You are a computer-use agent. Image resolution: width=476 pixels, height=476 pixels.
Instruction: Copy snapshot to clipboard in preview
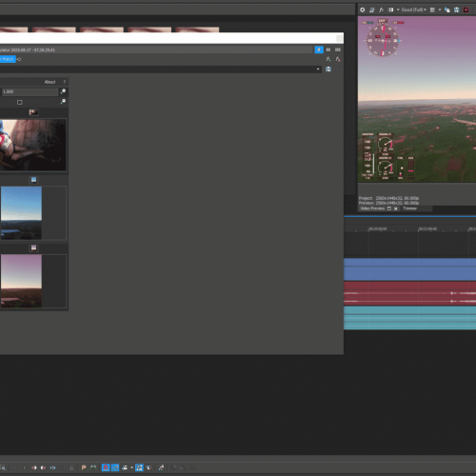click(447, 10)
